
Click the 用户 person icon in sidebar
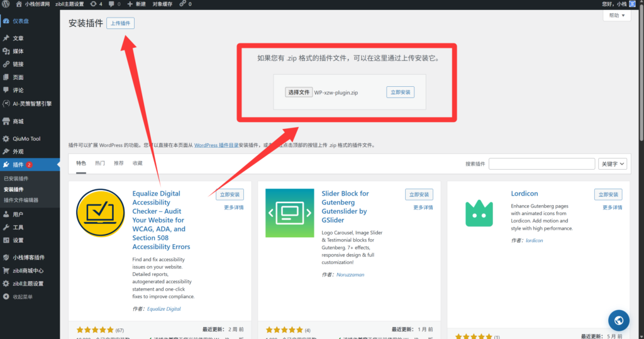pos(6,214)
